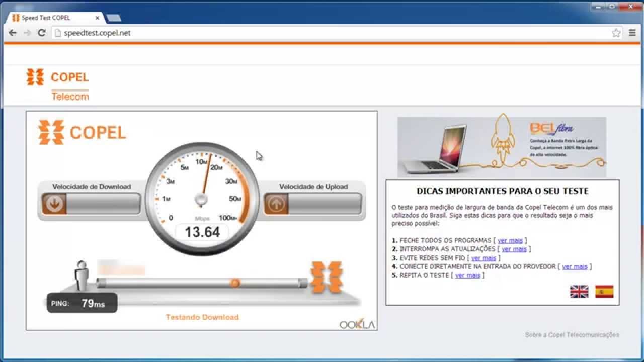This screenshot has height=362, width=644.
Task: Bookmark this page with the star icon
Action: (x=616, y=33)
